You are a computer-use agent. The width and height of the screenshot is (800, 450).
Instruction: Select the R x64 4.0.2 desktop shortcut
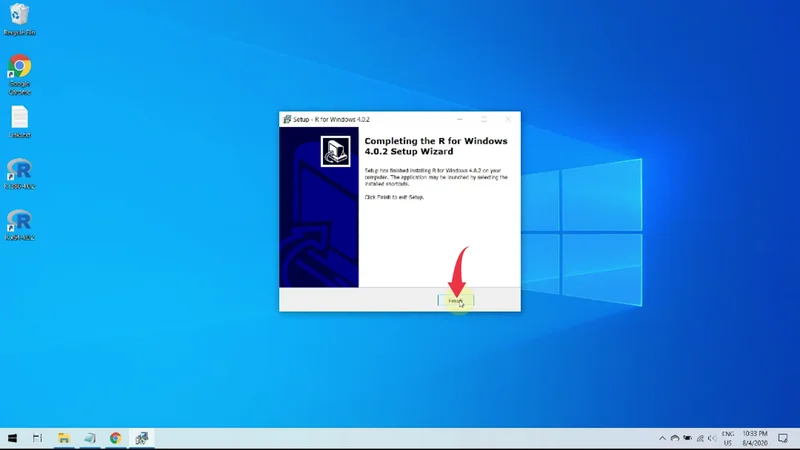tap(19, 223)
